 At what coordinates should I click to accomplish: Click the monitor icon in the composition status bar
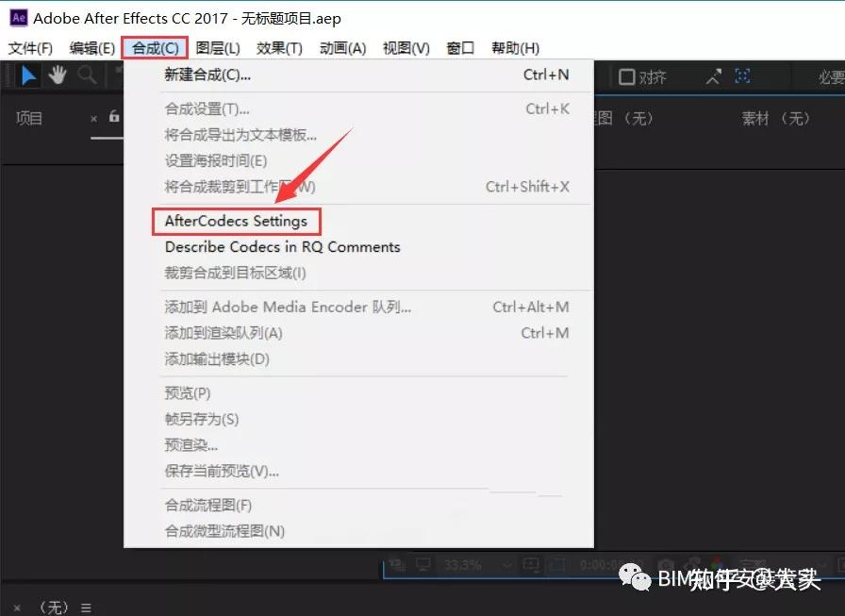tap(422, 564)
